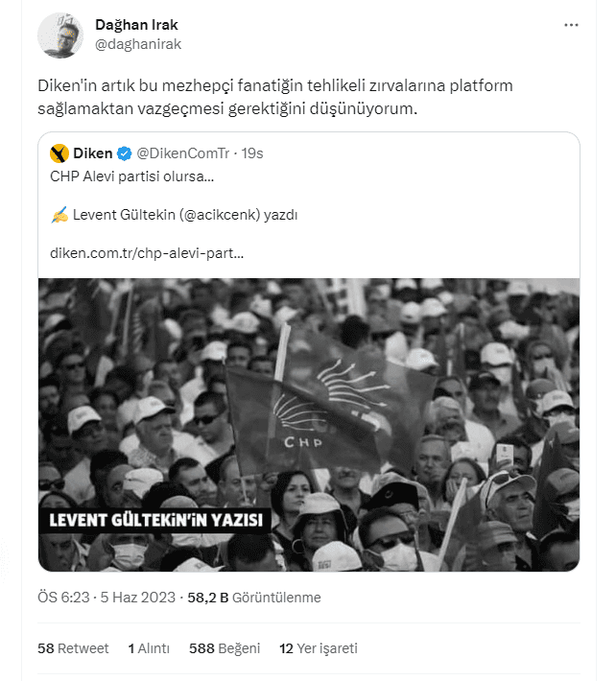Viewport: 616px width, 681px height.
Task: Click the CHP crowd photo thumbnail
Action: 309,403
